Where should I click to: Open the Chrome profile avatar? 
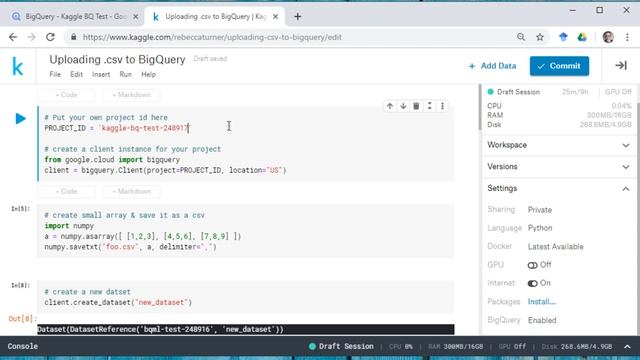click(608, 37)
